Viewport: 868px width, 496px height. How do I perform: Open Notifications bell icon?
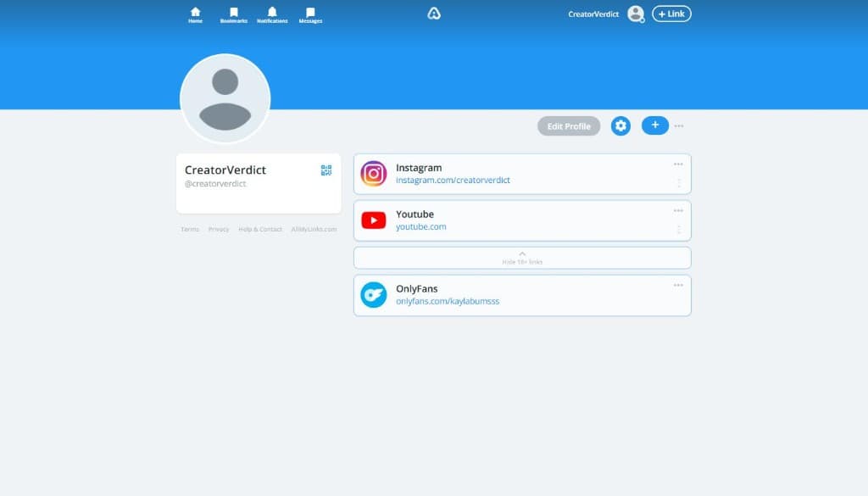coord(272,15)
